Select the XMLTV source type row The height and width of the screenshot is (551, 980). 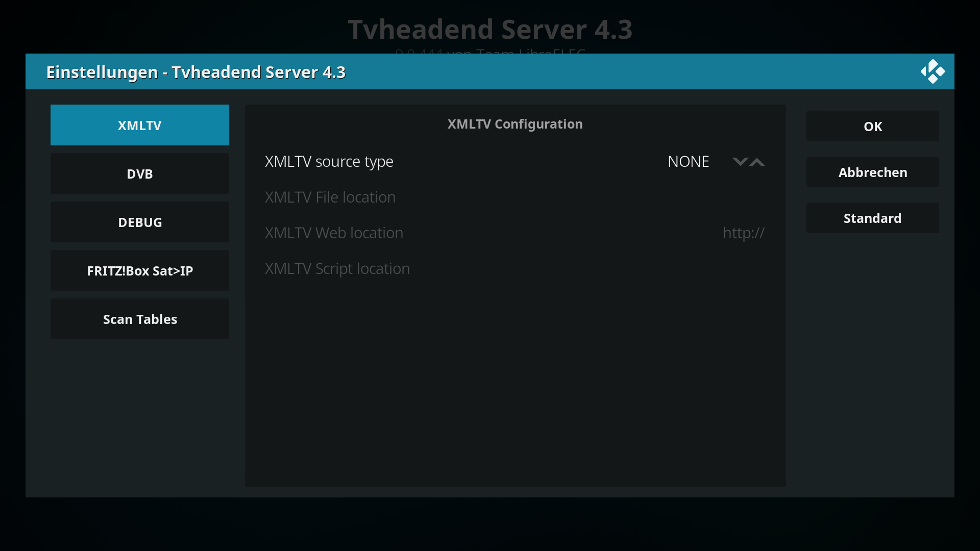[x=515, y=162]
